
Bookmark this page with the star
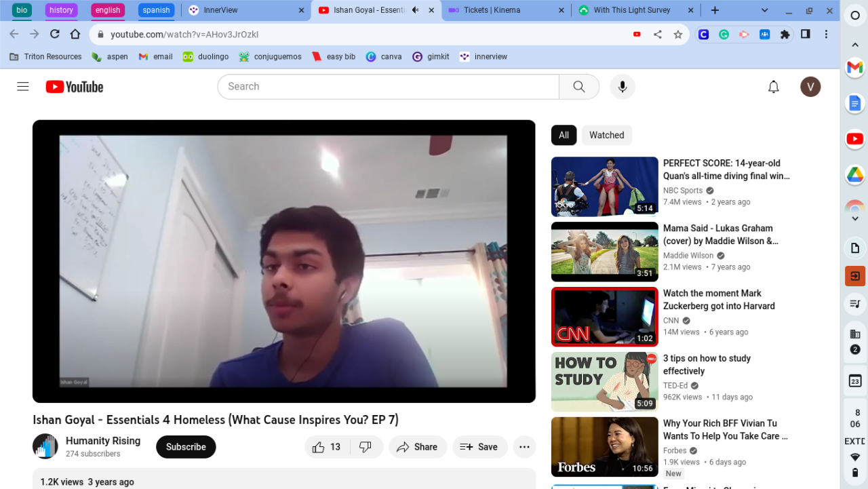click(x=677, y=35)
